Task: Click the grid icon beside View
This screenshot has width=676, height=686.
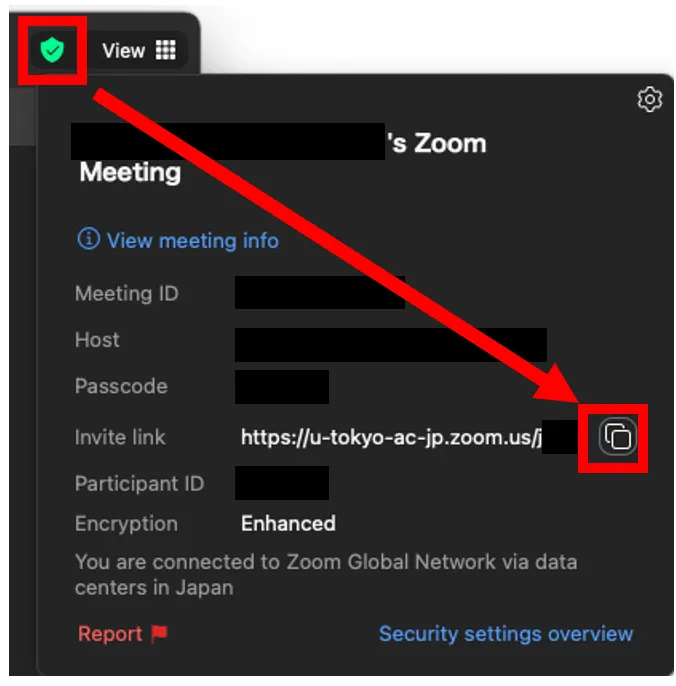Action: (166, 50)
